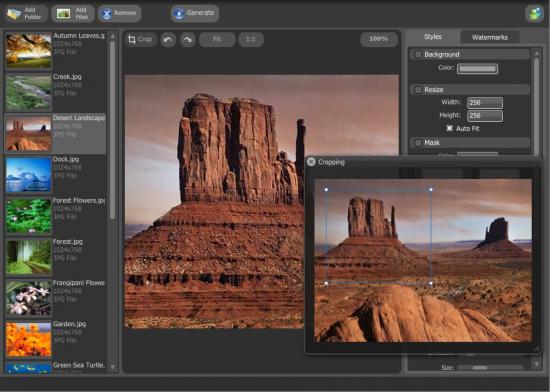Click the file list scroll down arrow
Screen dimensions: 550x392
pos(113,367)
